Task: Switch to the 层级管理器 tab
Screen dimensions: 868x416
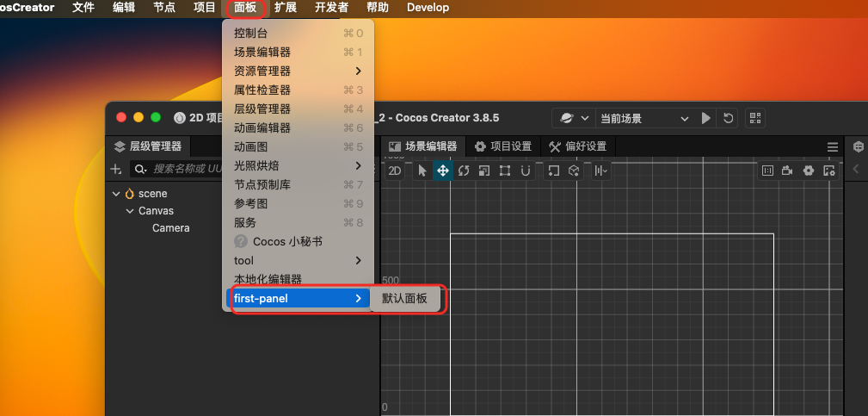Action: point(148,146)
